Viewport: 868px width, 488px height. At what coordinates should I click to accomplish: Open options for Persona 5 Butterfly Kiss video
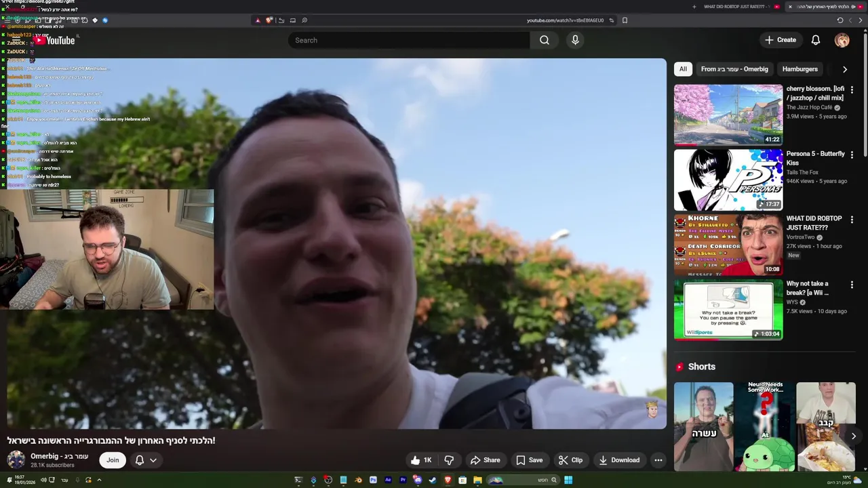pyautogui.click(x=852, y=155)
